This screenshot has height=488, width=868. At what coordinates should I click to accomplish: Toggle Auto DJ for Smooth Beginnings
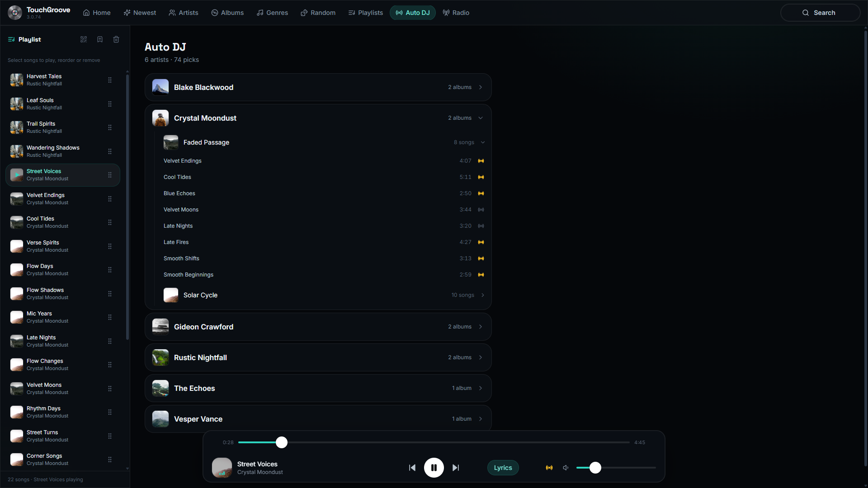[x=481, y=275]
